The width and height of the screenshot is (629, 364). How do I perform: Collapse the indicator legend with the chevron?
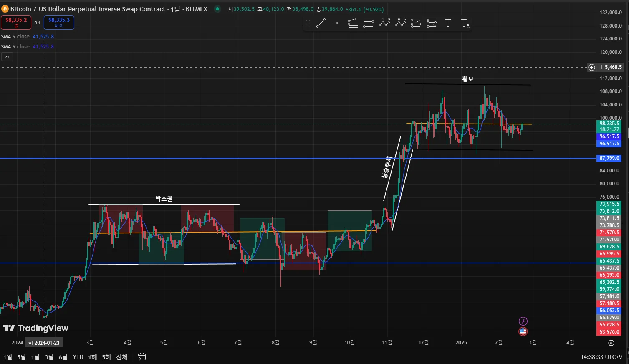[x=7, y=57]
